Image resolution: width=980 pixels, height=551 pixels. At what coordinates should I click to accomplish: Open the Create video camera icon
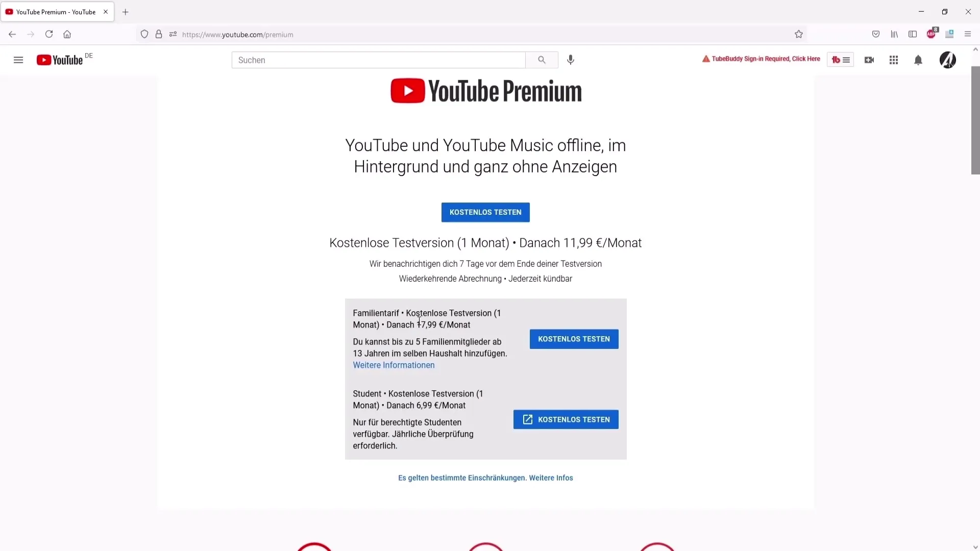869,60
